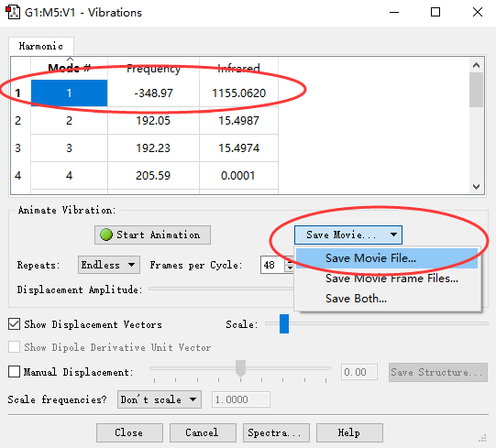Click the blue displacement vector Scale slider handle
The width and height of the screenshot is (496, 448).
[x=284, y=323]
